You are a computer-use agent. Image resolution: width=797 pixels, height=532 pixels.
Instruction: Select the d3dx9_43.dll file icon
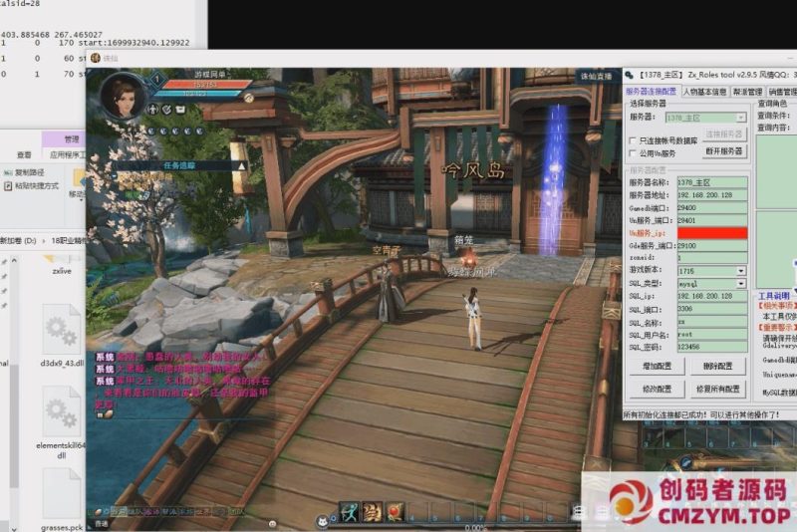click(x=62, y=329)
